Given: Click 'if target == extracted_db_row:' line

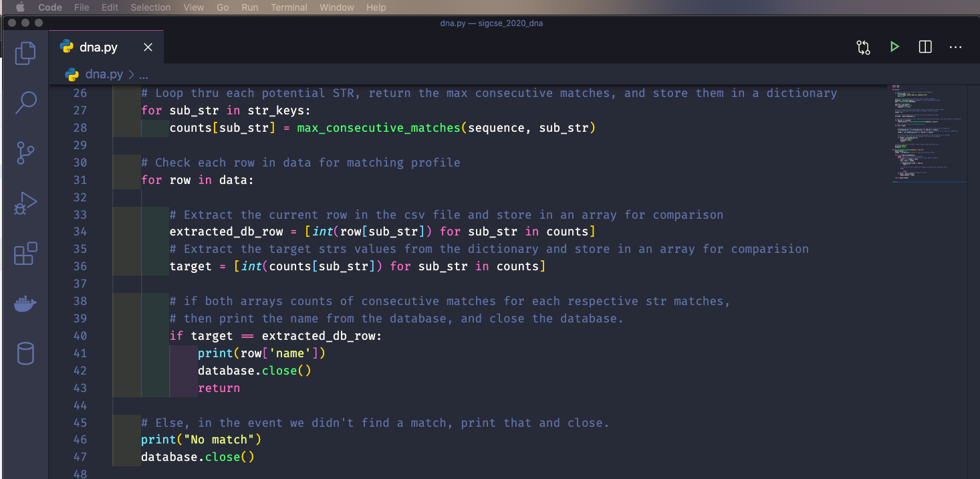Looking at the screenshot, I should 275,336.
